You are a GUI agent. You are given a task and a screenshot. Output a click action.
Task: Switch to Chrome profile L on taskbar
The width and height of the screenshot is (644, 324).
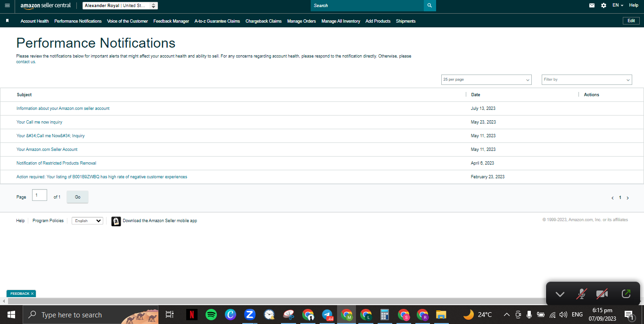coord(366,315)
